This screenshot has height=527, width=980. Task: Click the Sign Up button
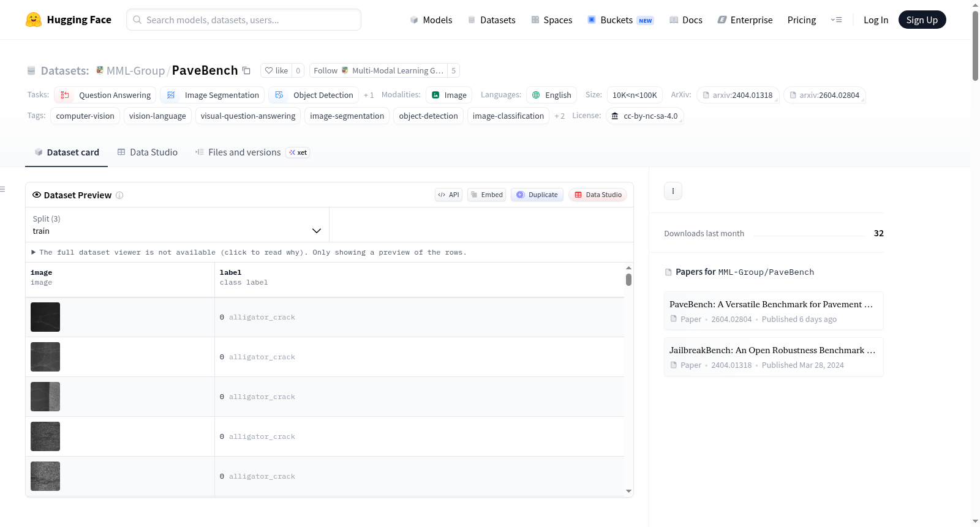pyautogui.click(x=922, y=20)
